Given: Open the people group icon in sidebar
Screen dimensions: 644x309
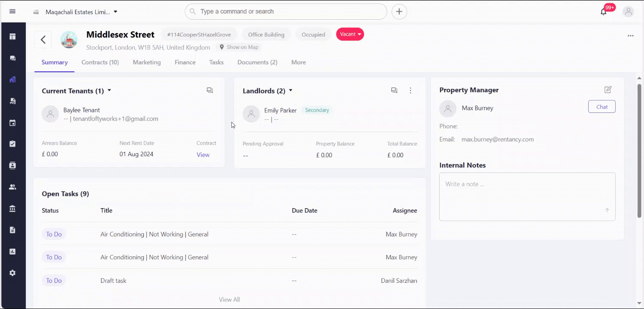Looking at the screenshot, I should pos(12,187).
